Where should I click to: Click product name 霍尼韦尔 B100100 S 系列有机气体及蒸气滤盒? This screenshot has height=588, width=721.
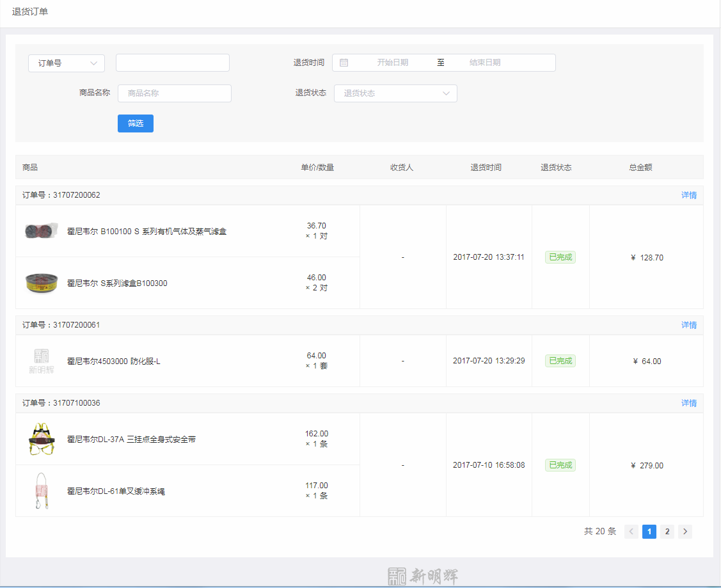click(x=147, y=232)
